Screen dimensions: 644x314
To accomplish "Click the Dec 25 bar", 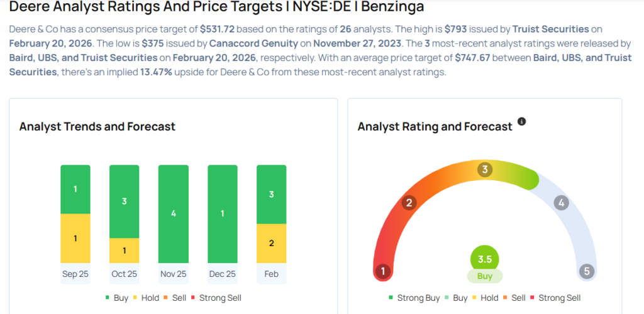I will coord(223,214).
